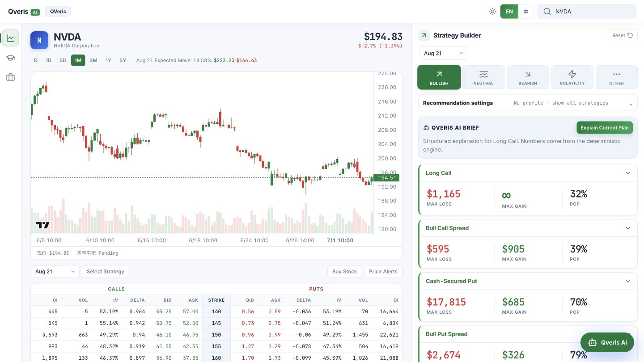The width and height of the screenshot is (644, 362).
Task: Expand Recommendation settings panel
Action: pos(528,103)
